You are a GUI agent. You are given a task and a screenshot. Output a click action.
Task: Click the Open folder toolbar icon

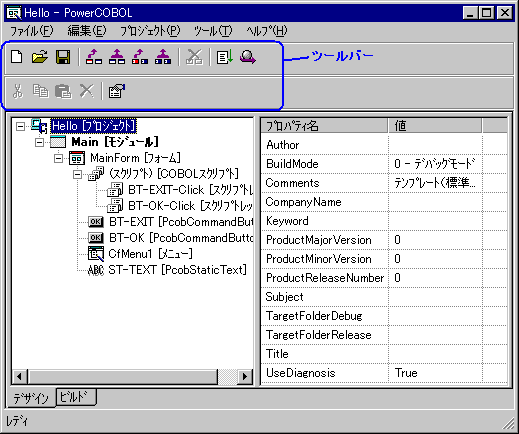(40, 57)
